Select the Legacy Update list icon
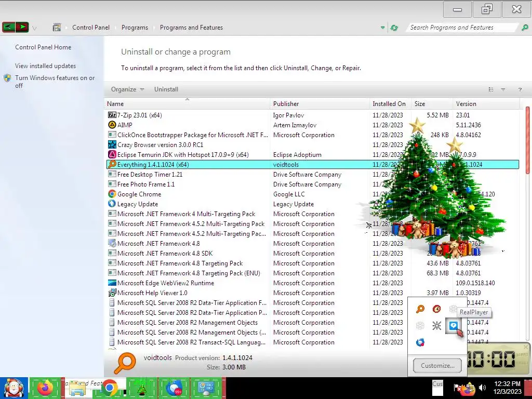The image size is (532, 399). coord(112,204)
